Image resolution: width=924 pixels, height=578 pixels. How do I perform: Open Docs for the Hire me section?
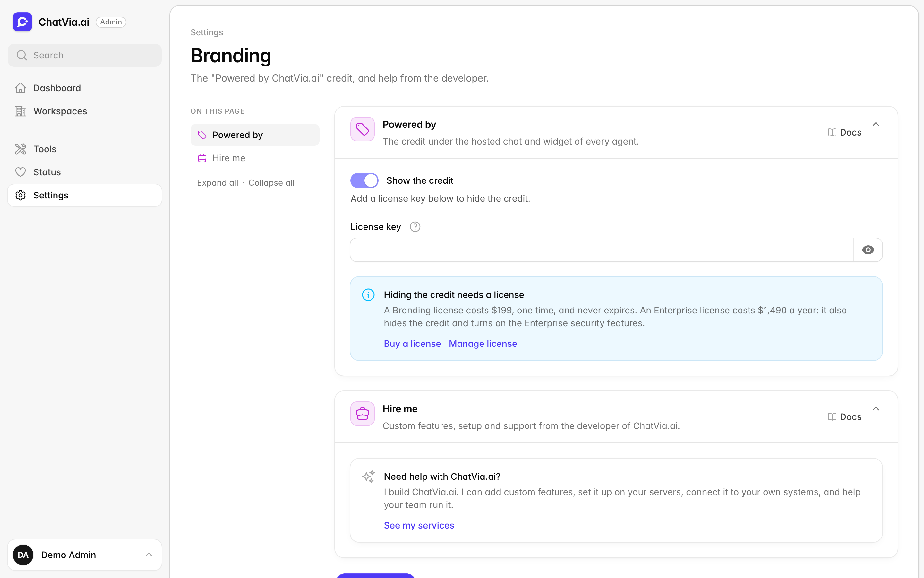click(844, 417)
